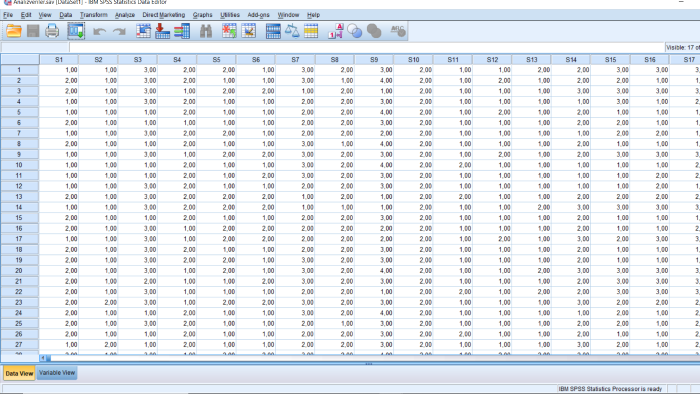Open the Graphs menu
Screen dimensions: 700x394
click(x=202, y=15)
